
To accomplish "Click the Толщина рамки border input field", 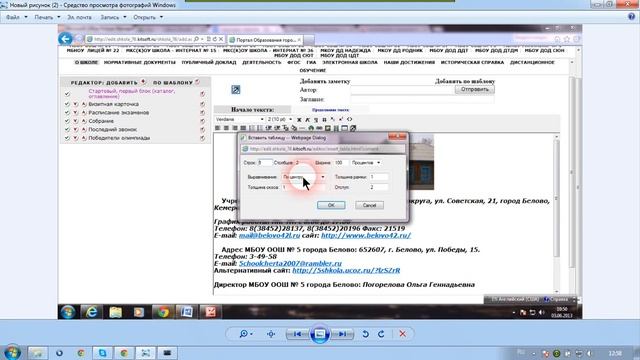I will (x=379, y=177).
